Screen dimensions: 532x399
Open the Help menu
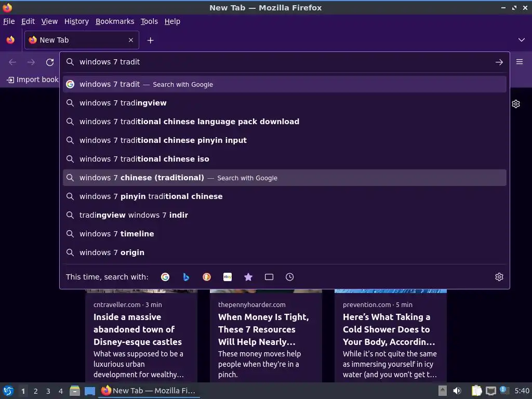pyautogui.click(x=172, y=21)
